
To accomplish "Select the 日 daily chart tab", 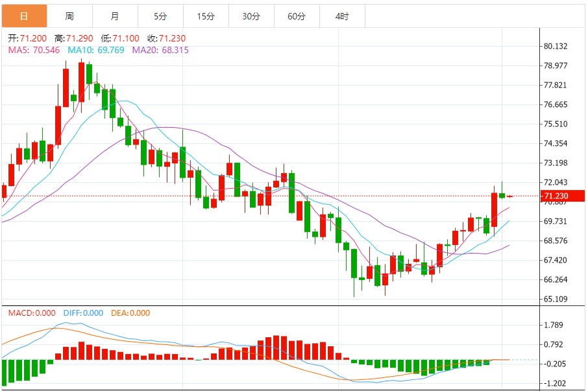I will [25, 16].
